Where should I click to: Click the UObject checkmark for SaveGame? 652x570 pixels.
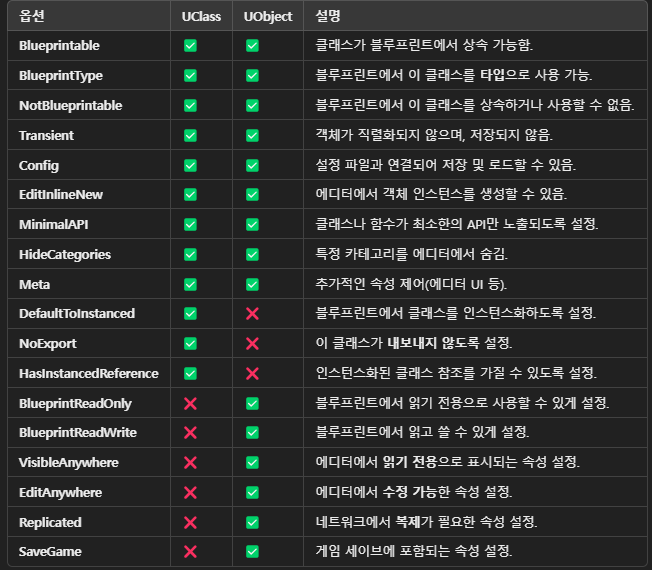[x=252, y=552]
